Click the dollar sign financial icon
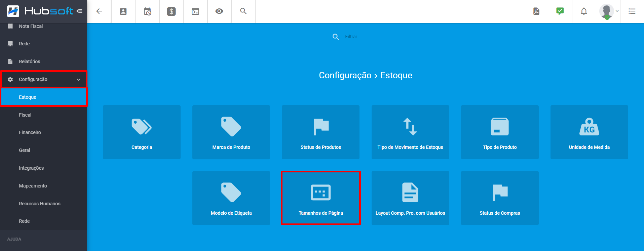 pos(171,11)
